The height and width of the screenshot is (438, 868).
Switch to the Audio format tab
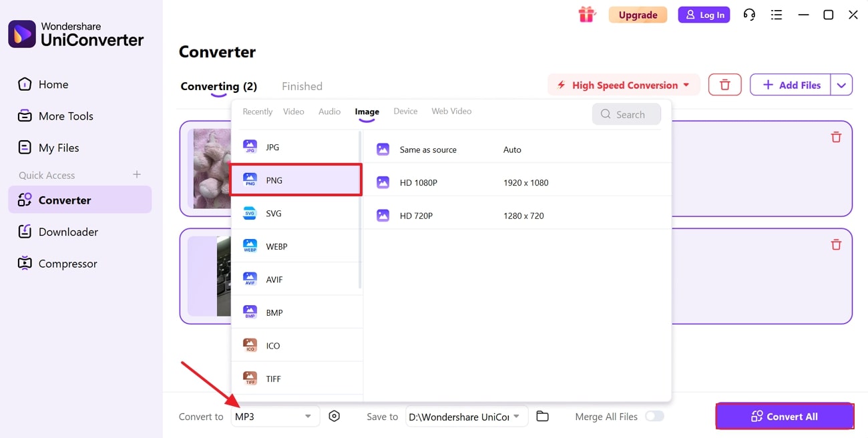coord(330,112)
